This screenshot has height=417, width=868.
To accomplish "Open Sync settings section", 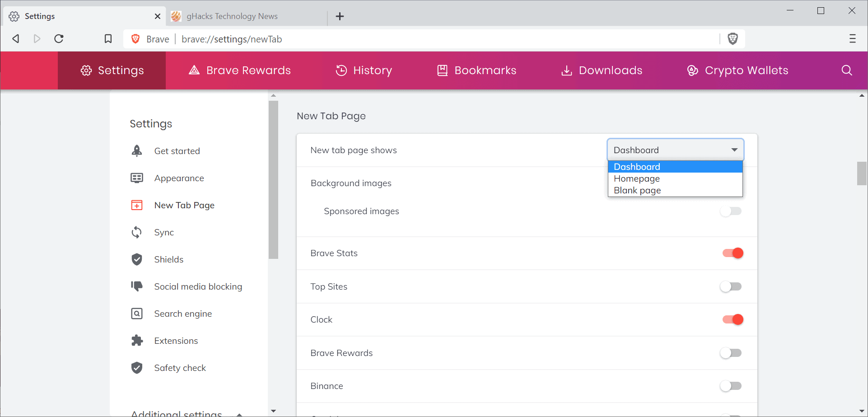I will pos(164,232).
